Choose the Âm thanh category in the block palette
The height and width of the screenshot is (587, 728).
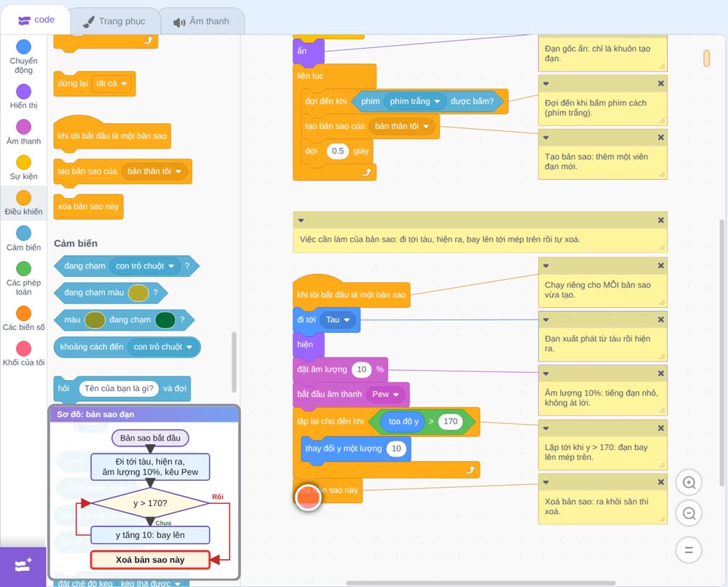[23, 132]
